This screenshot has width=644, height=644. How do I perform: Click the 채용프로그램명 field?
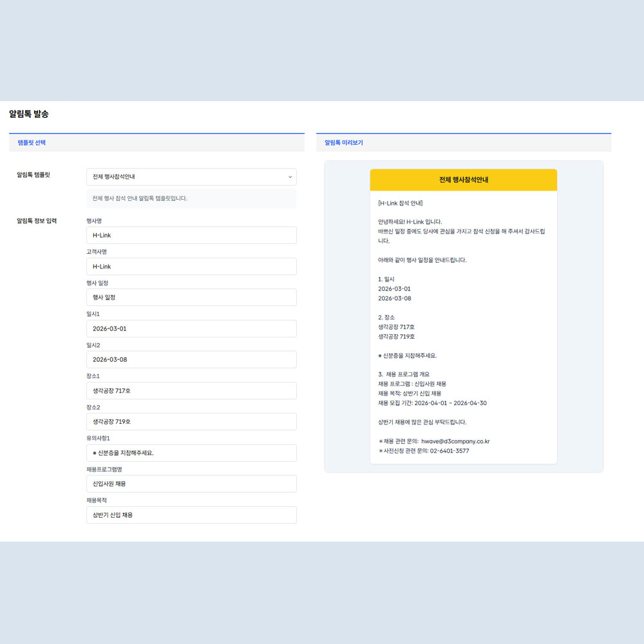tap(191, 484)
